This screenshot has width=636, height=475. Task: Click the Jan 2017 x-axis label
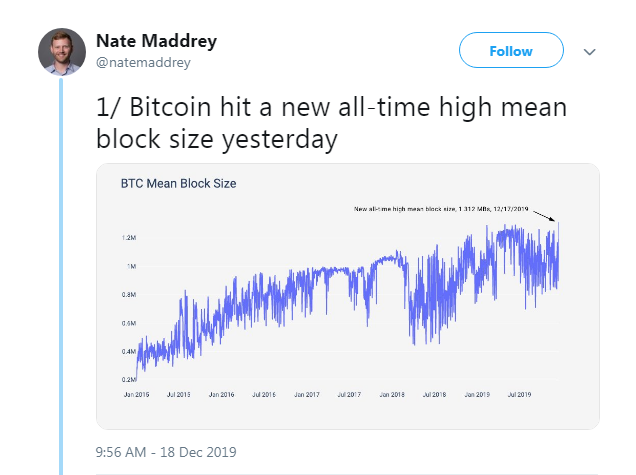[306, 394]
